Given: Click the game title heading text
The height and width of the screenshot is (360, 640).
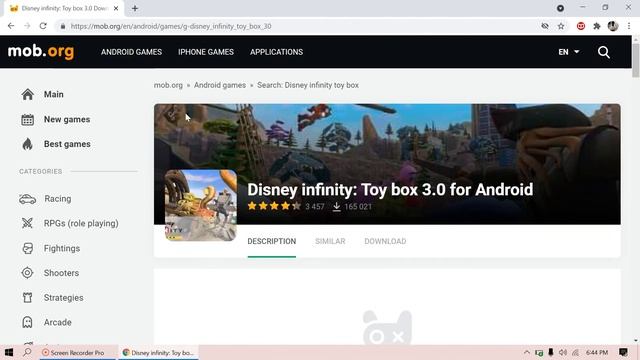Looking at the screenshot, I should (390, 189).
